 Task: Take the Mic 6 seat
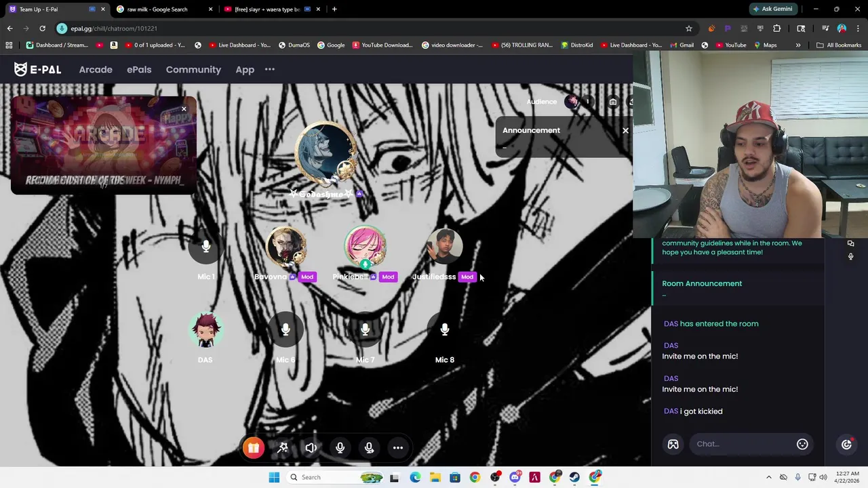click(285, 330)
